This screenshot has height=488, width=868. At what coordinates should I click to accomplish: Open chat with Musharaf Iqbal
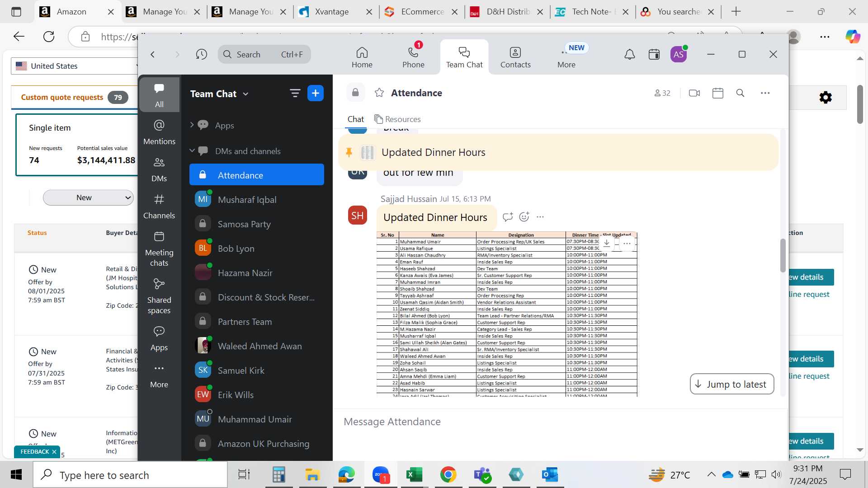click(x=256, y=199)
